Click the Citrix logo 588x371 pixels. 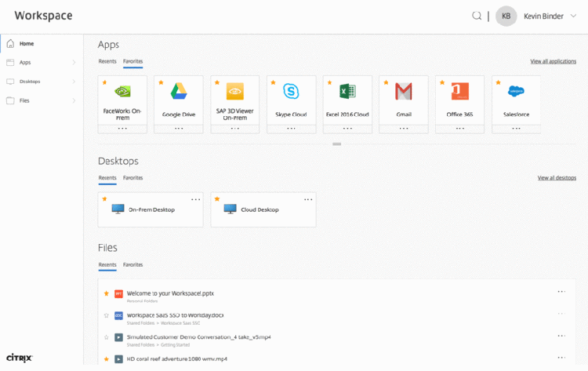pos(20,358)
